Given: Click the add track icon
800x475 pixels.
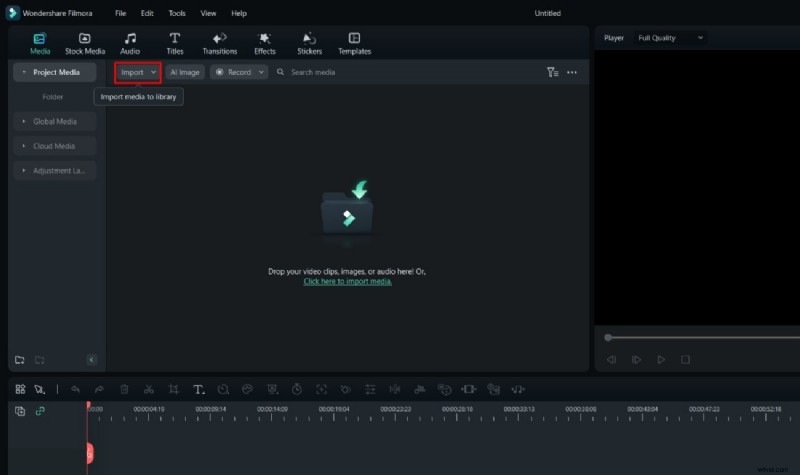Looking at the screenshot, I should click(x=20, y=411).
